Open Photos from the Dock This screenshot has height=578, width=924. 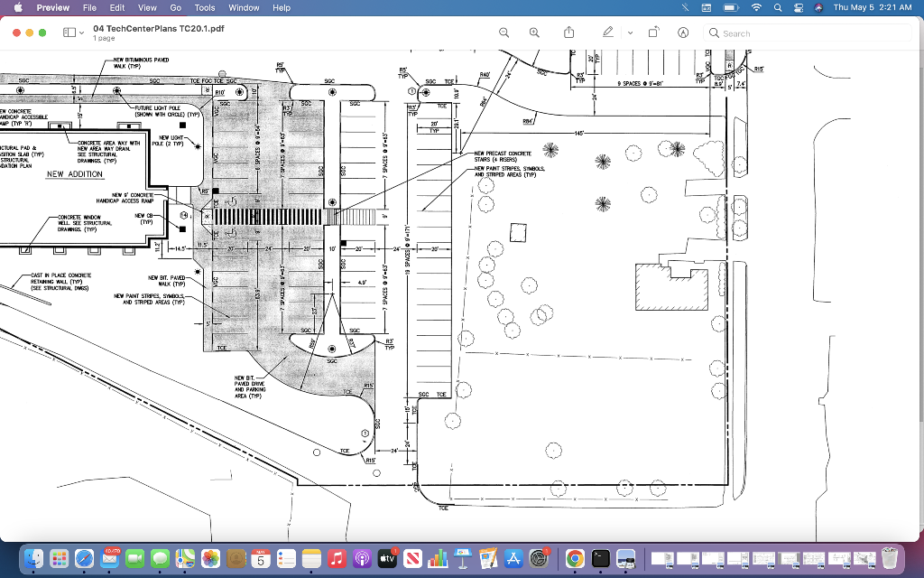click(210, 558)
